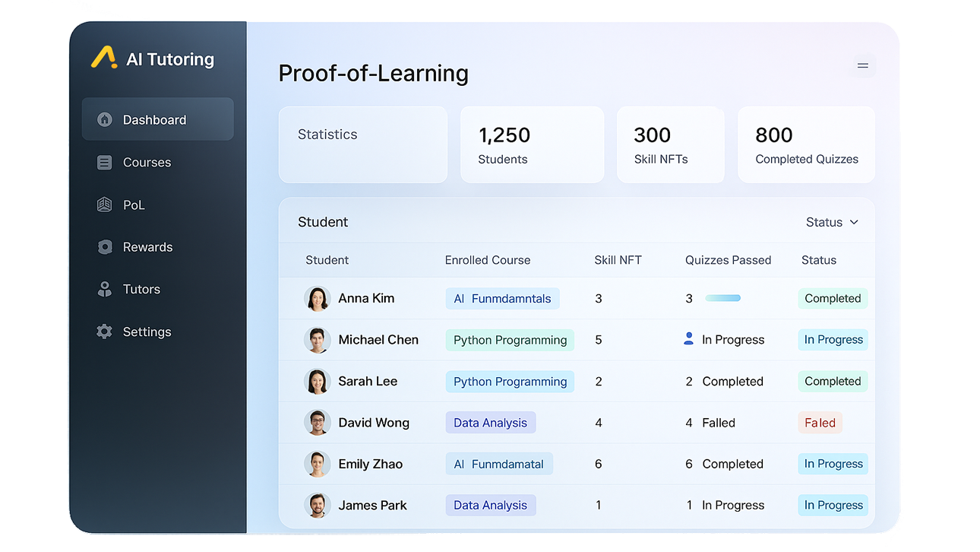Click the PoL cube icon
The width and height of the screenshot is (980, 552).
click(x=105, y=205)
